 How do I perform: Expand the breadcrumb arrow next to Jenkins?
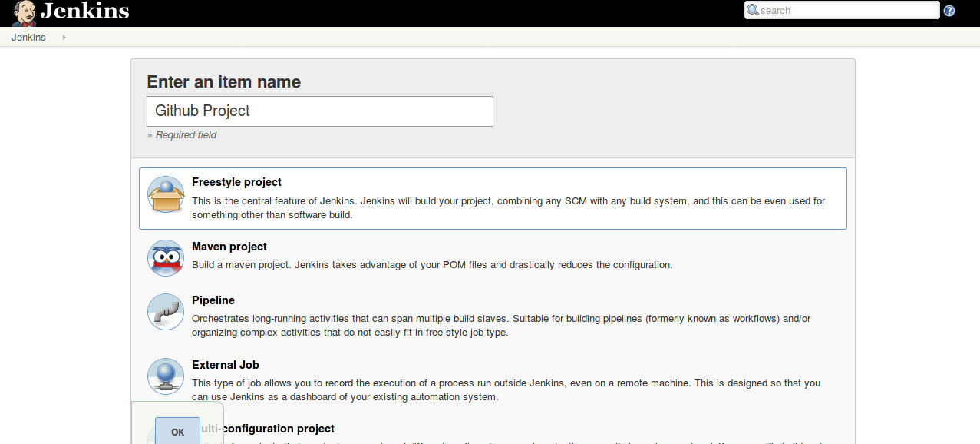pos(64,38)
